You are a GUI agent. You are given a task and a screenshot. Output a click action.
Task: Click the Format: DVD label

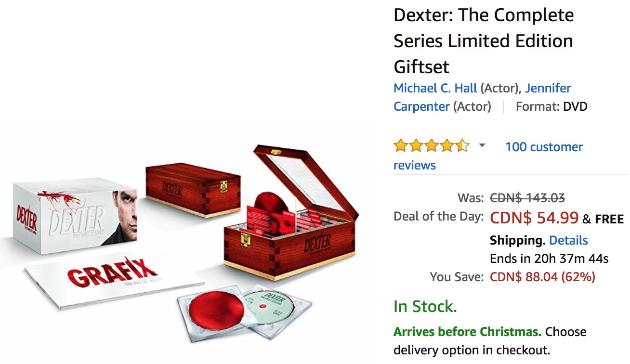click(551, 106)
